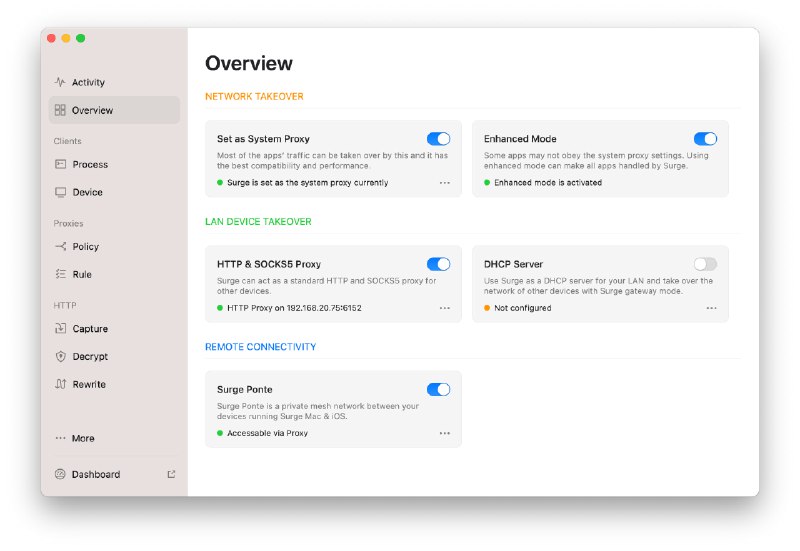Screen dimensions: 800x551
Task: Disable the Set as System Proxy switch
Action: [x=438, y=139]
